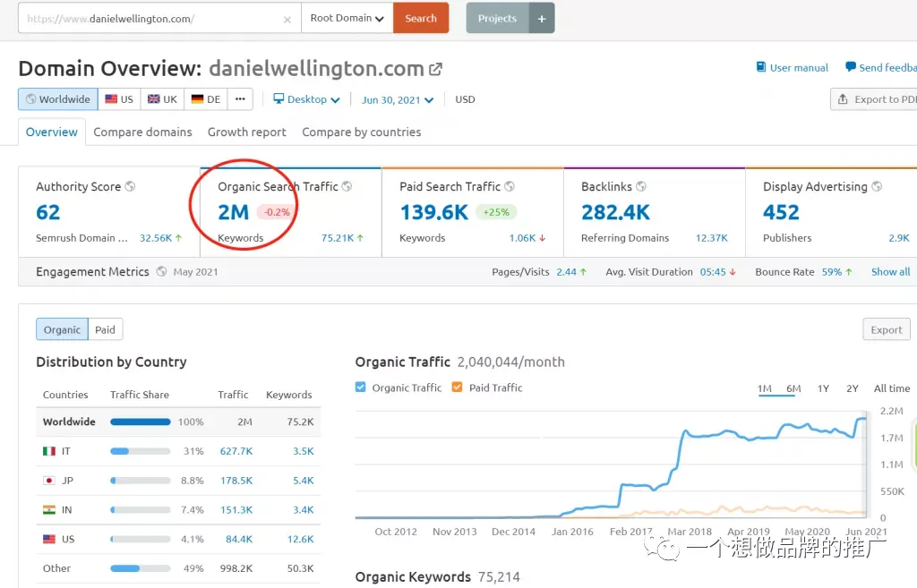Open the 627.7K traffic link for IT

click(236, 451)
